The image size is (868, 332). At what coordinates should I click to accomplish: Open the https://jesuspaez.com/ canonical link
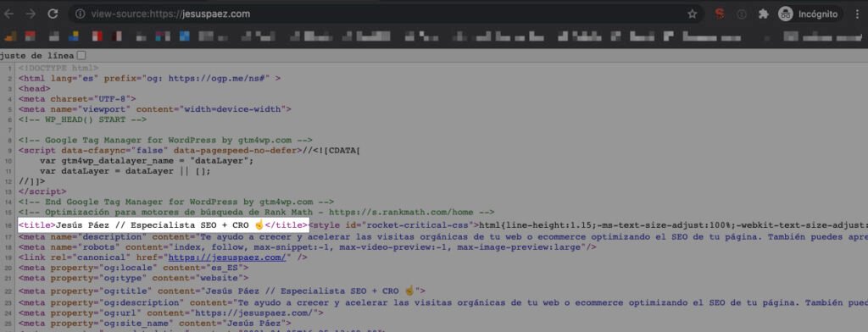click(x=227, y=257)
